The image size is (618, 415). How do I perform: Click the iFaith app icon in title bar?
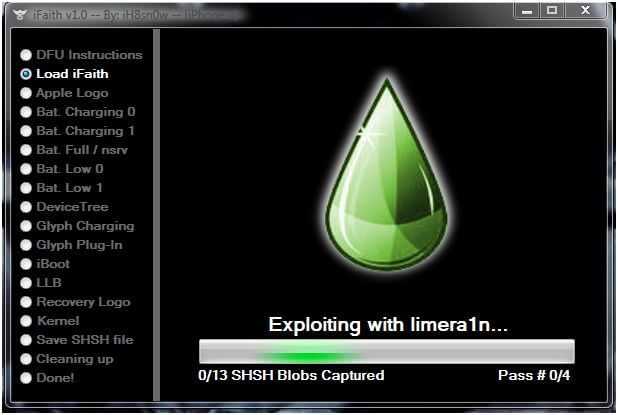click(x=20, y=15)
